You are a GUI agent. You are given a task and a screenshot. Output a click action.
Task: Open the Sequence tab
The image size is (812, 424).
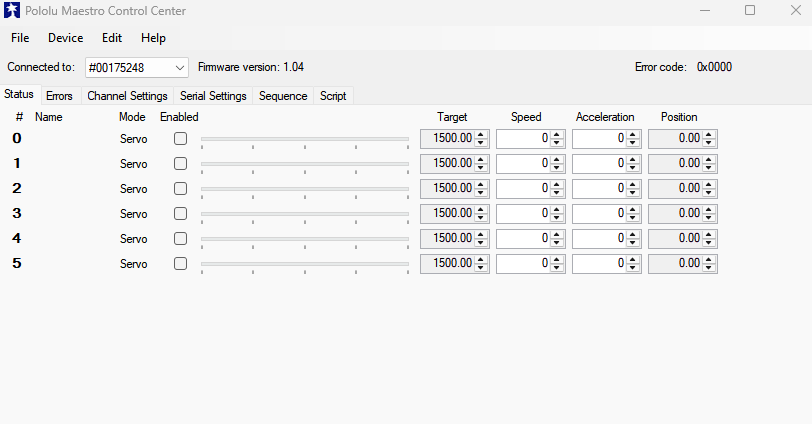[x=283, y=96]
